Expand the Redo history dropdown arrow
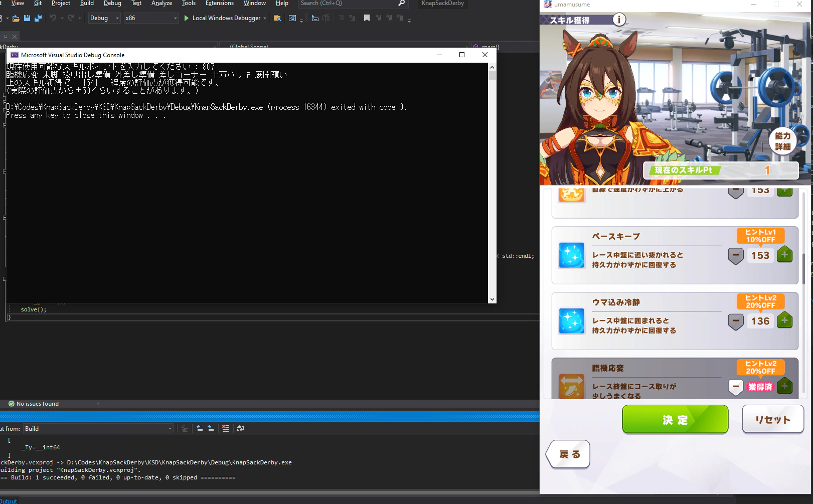This screenshot has height=504, width=813. click(80, 19)
